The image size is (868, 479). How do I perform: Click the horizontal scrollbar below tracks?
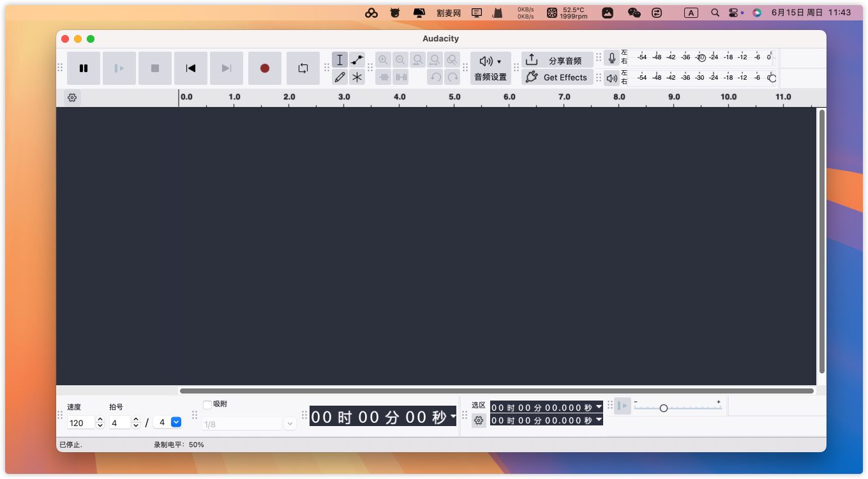497,390
